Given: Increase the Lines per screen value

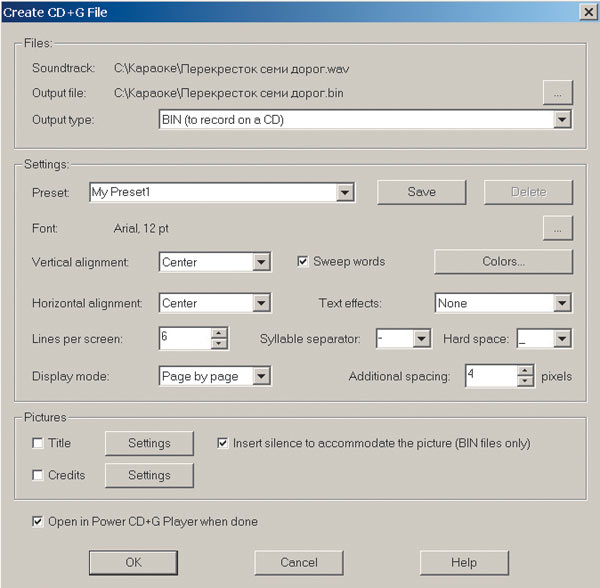Looking at the screenshot, I should click(x=219, y=333).
